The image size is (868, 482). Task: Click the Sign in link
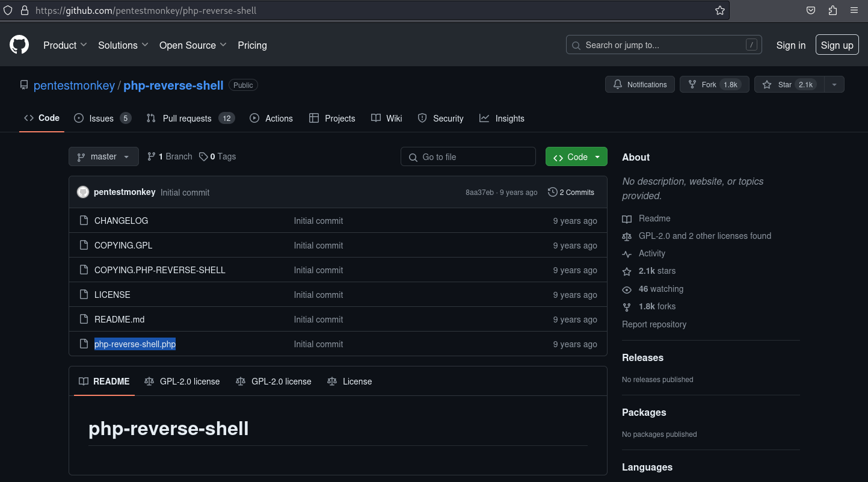pos(791,45)
